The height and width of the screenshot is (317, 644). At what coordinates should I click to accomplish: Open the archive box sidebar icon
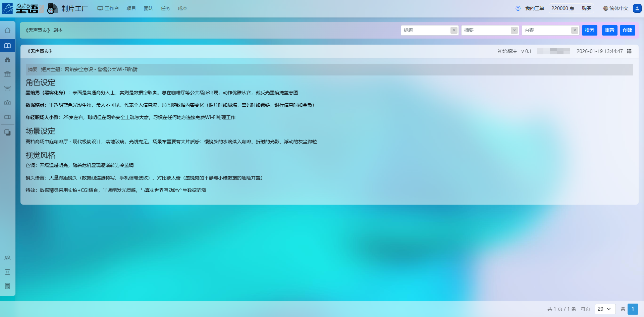tap(7, 89)
